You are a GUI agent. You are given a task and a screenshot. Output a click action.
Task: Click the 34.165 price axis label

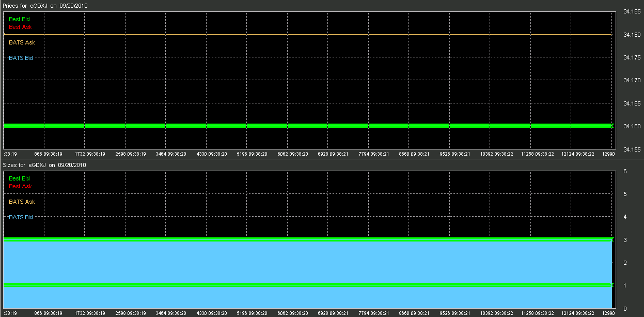click(x=632, y=103)
